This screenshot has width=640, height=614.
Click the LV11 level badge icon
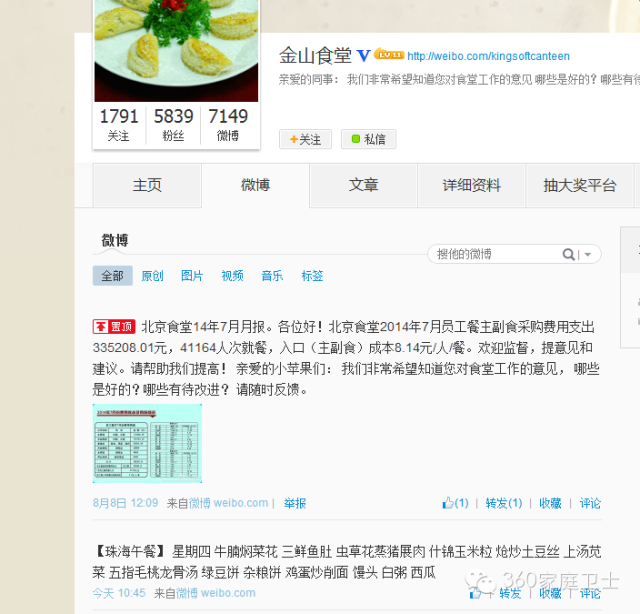[389, 54]
